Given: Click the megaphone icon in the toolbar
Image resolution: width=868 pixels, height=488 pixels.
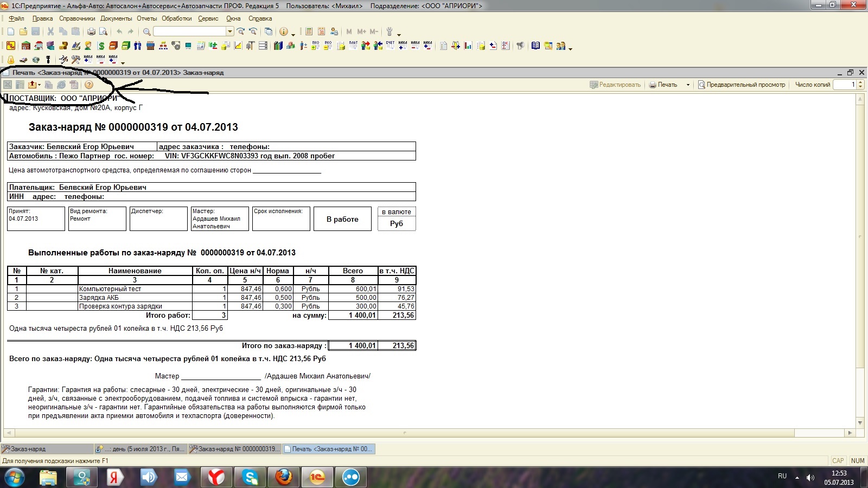Looking at the screenshot, I should coord(520,46).
